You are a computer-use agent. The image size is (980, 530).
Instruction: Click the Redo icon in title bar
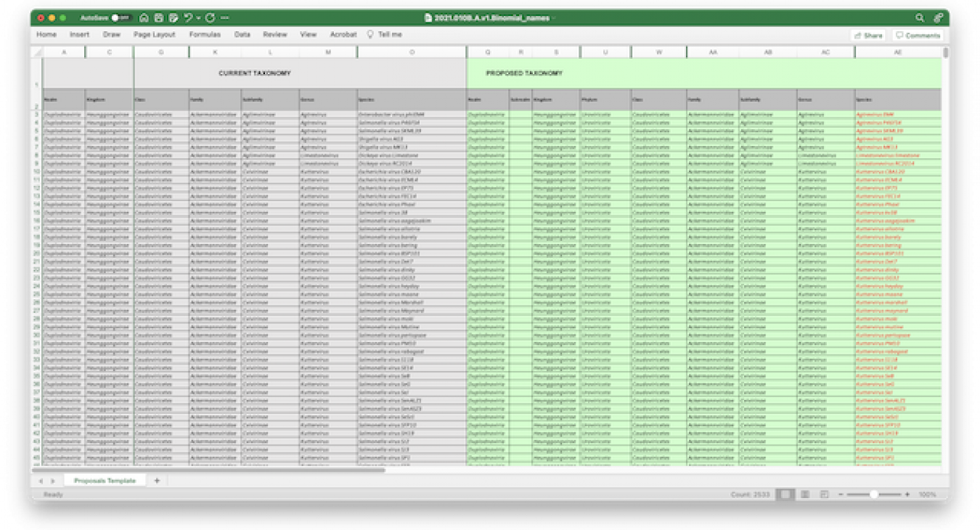[211, 17]
